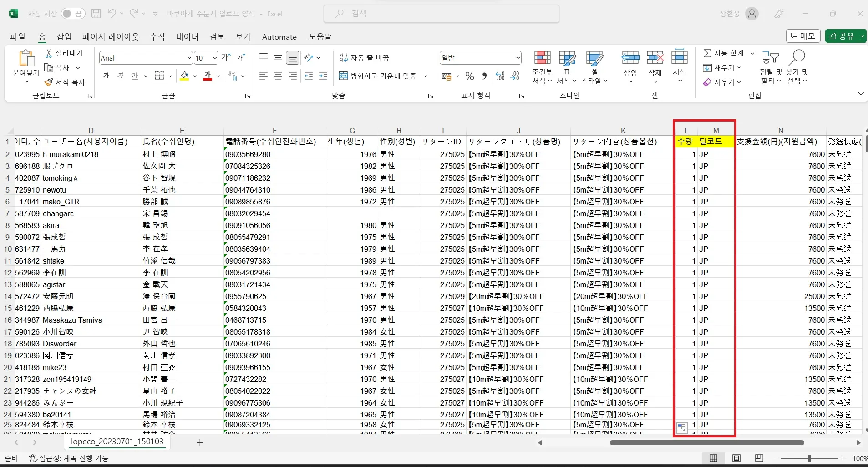Image resolution: width=868 pixels, height=467 pixels.
Task: Click the Comments (메모) button
Action: 803,36
